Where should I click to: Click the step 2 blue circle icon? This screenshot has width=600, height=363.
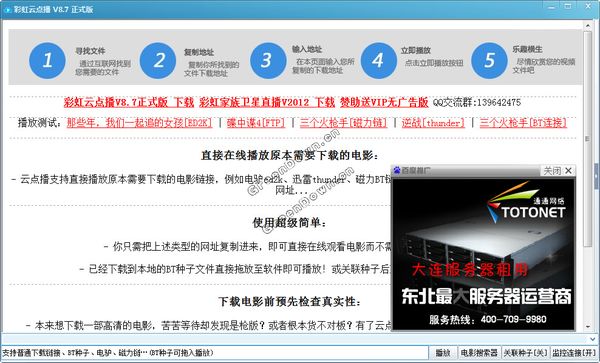pyautogui.click(x=158, y=60)
